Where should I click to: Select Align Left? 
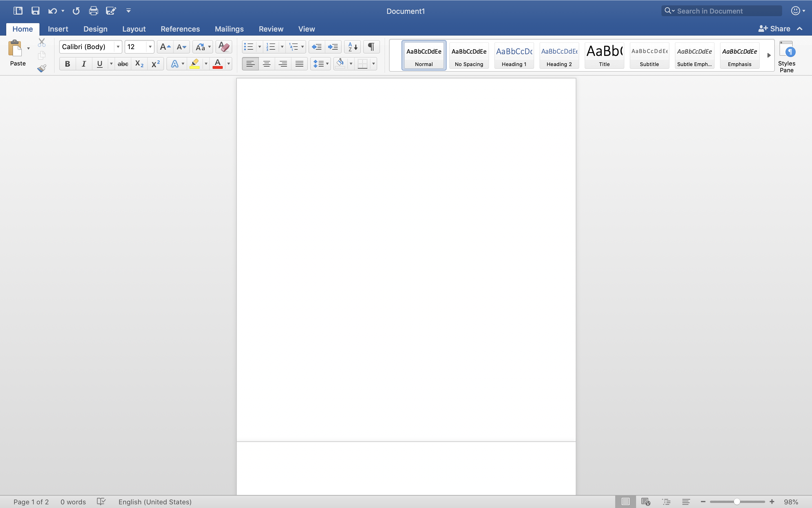point(250,63)
